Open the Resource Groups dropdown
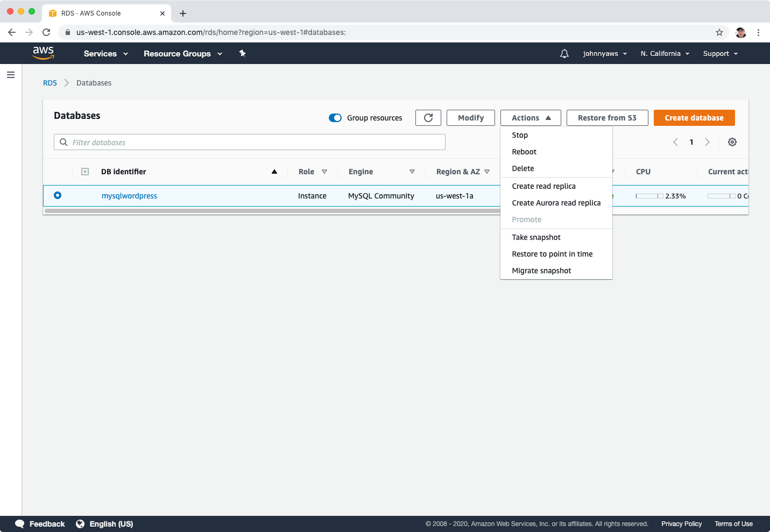Screen dimensions: 770x532 183,54
